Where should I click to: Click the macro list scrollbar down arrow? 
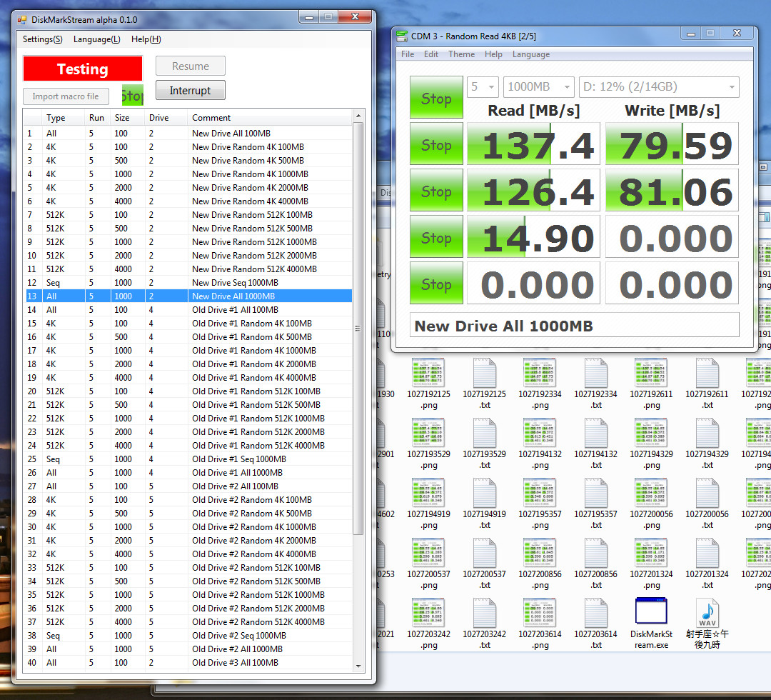pos(358,666)
